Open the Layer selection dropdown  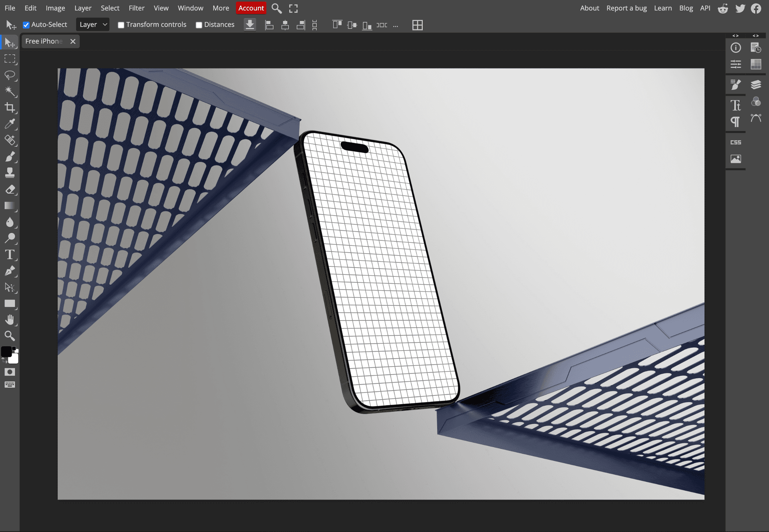(92, 24)
